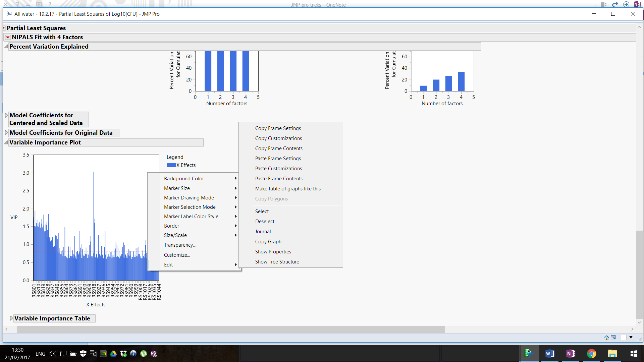Open the NIPALS Fit red triangle menu
Screen dimensions: 644x362
[x=8, y=37]
